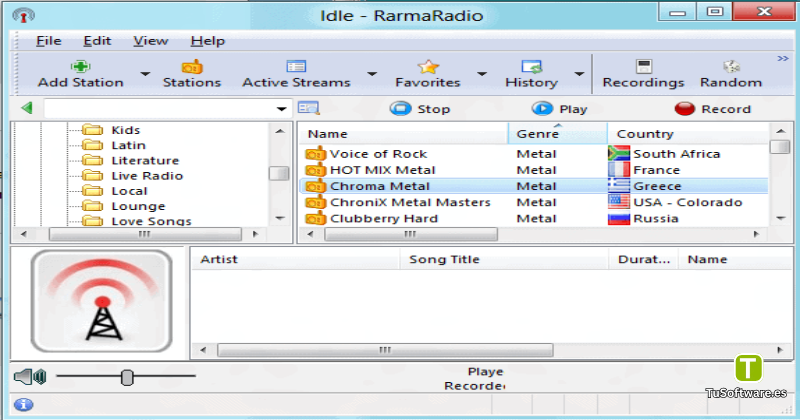Screen dimensions: 800x420
Task: Click the station list horizontal scrollbar
Action: [x=411, y=234]
